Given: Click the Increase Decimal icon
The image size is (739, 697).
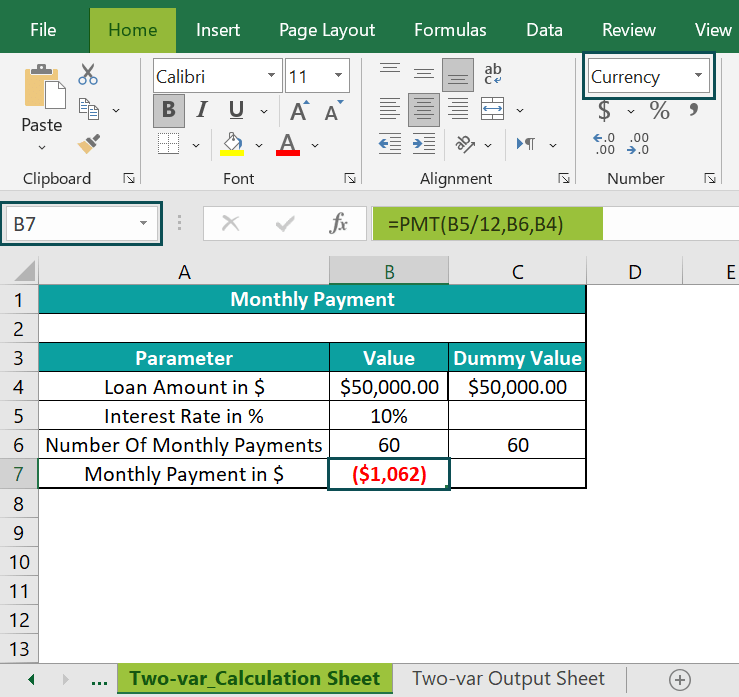Looking at the screenshot, I should tap(604, 144).
